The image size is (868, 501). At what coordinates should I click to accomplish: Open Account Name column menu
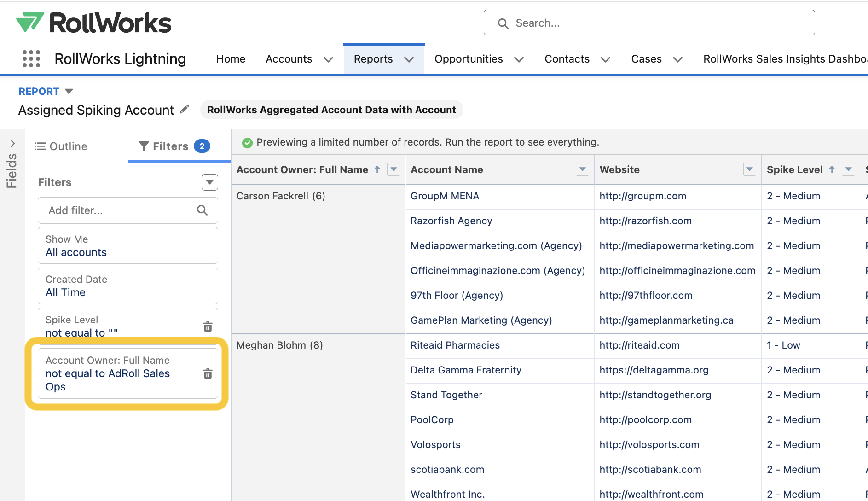(583, 169)
